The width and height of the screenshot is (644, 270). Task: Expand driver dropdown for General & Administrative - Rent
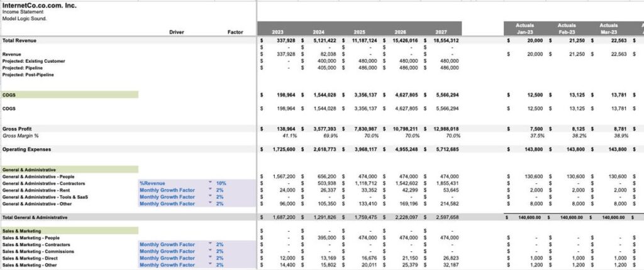[209, 190]
